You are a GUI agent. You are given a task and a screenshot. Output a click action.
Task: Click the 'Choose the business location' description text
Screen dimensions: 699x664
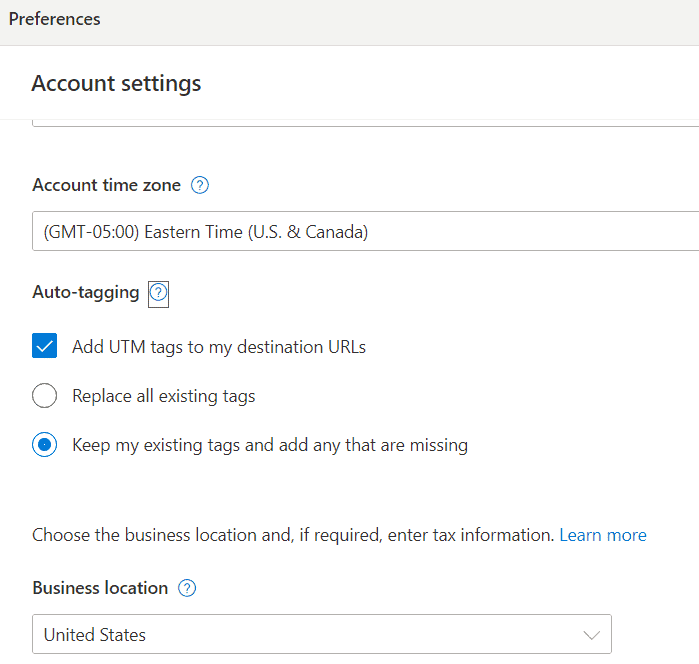292,535
